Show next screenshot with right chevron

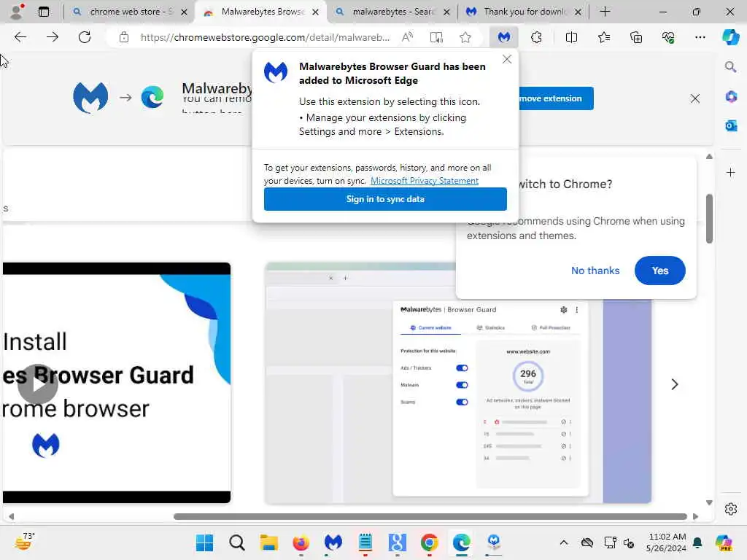tap(674, 384)
